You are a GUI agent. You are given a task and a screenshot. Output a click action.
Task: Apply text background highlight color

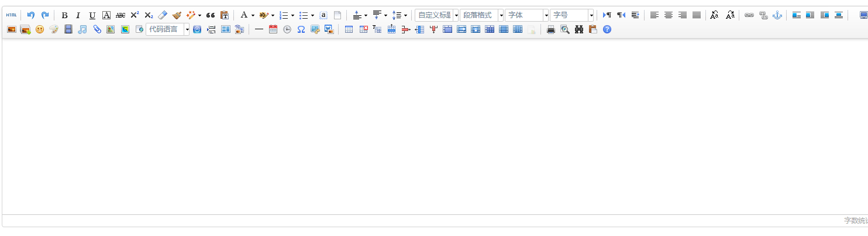264,15
